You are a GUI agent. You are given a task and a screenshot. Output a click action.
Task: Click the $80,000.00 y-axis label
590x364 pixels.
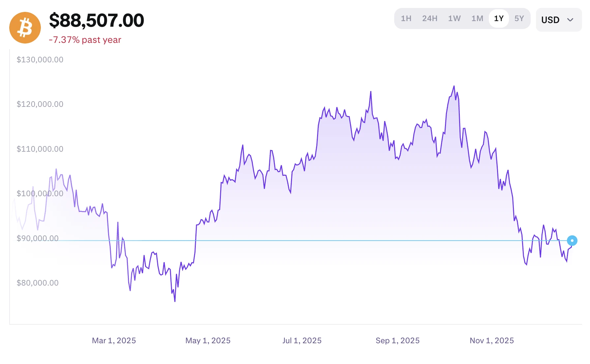38,283
